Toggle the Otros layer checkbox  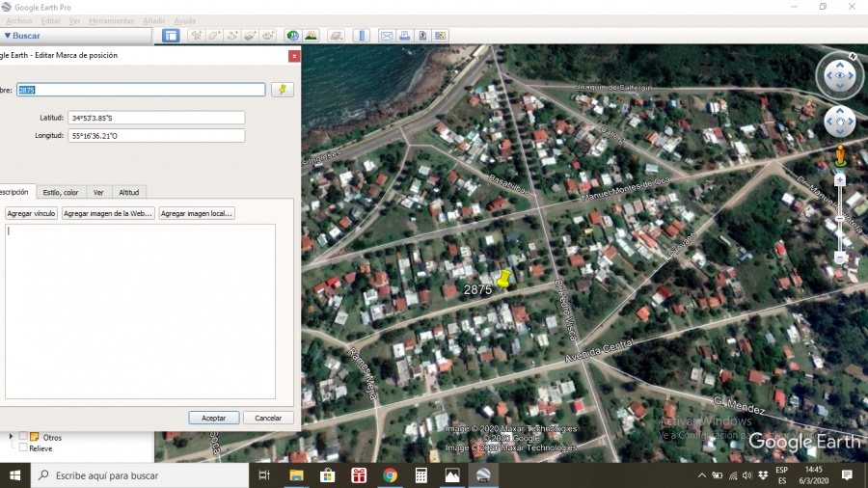pyautogui.click(x=23, y=436)
